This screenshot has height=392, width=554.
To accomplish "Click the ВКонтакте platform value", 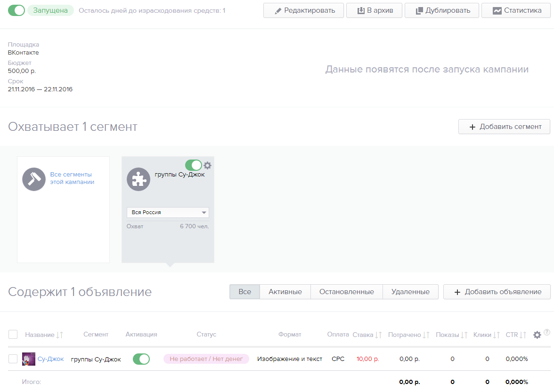I will pyautogui.click(x=24, y=53).
